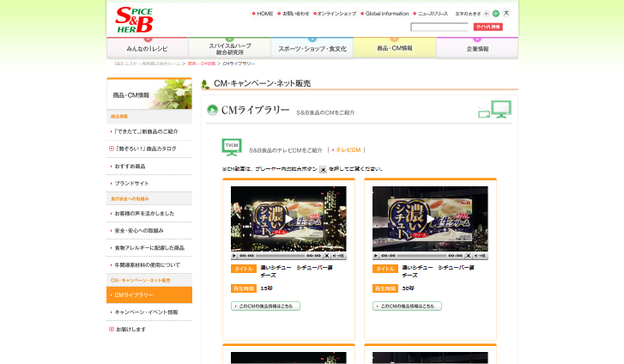
Task: Fullscreen icon on the 30-second CM player
Action: (468, 256)
